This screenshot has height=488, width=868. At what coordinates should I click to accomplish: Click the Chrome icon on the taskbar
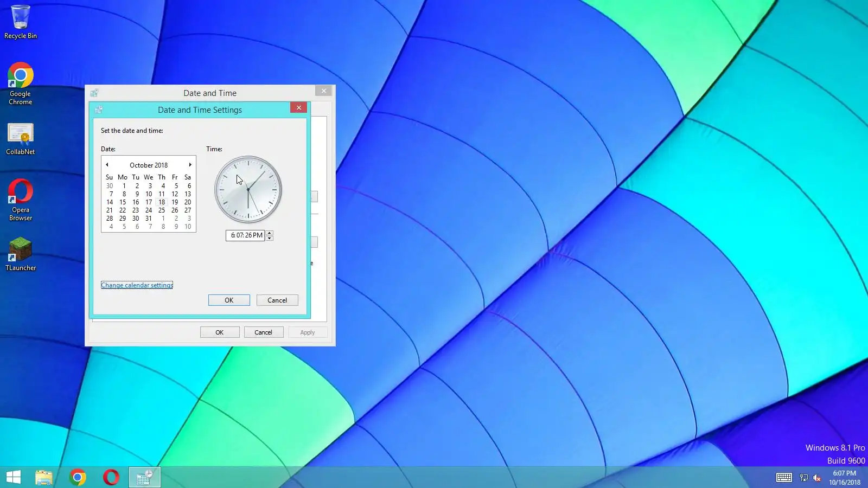(78, 477)
